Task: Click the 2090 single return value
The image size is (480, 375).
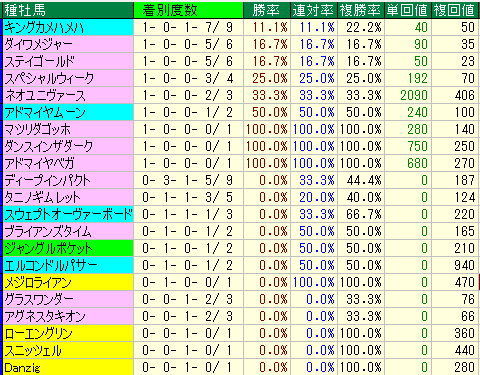Action: click(x=414, y=95)
